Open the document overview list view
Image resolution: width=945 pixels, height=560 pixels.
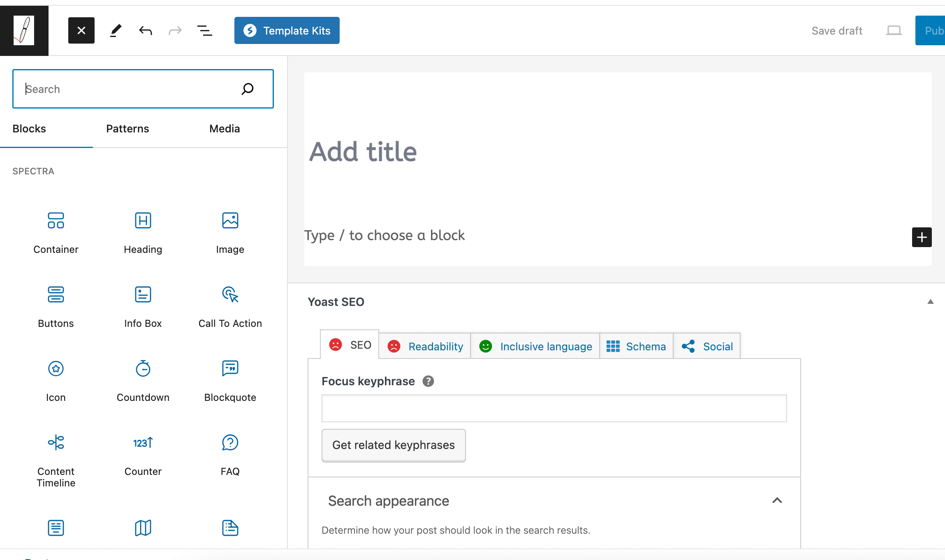click(x=205, y=30)
